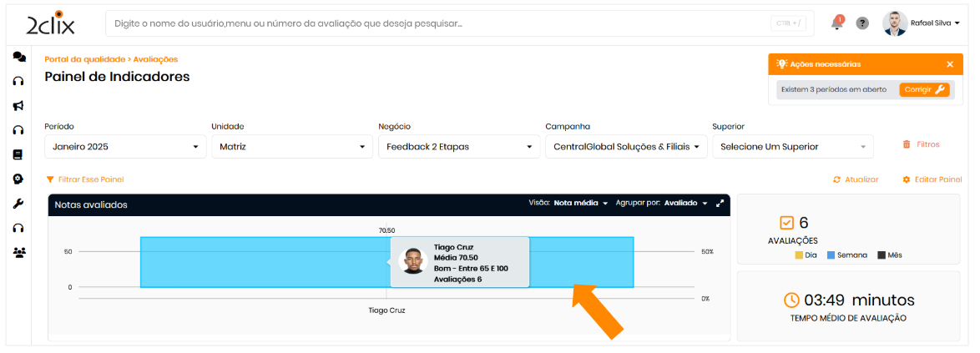
Task: Toggle the Mês legend series
Action: pos(888,255)
